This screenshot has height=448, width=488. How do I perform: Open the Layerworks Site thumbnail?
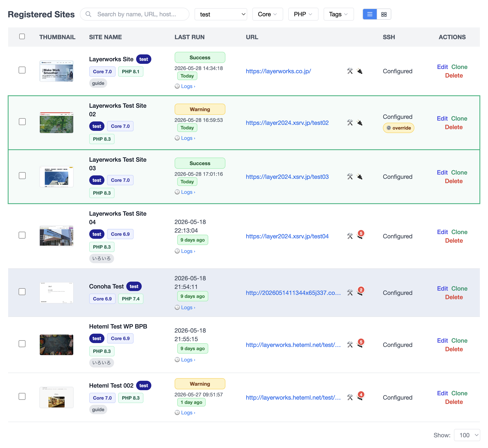point(57,71)
